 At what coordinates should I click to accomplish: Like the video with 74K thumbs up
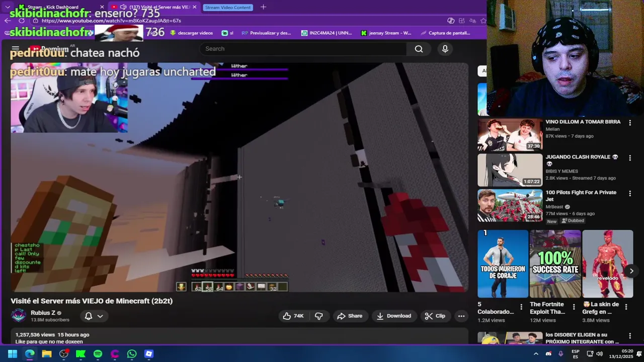(293, 316)
